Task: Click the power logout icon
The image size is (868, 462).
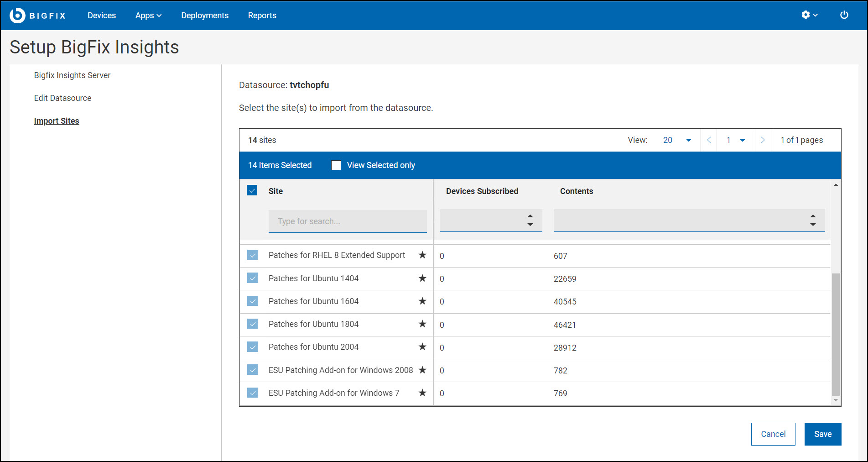Action: point(844,15)
